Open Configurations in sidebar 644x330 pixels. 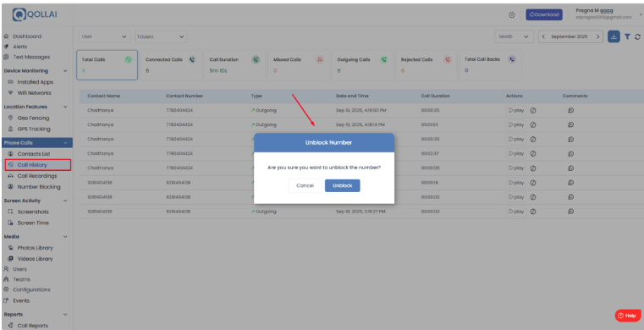pyautogui.click(x=31, y=289)
